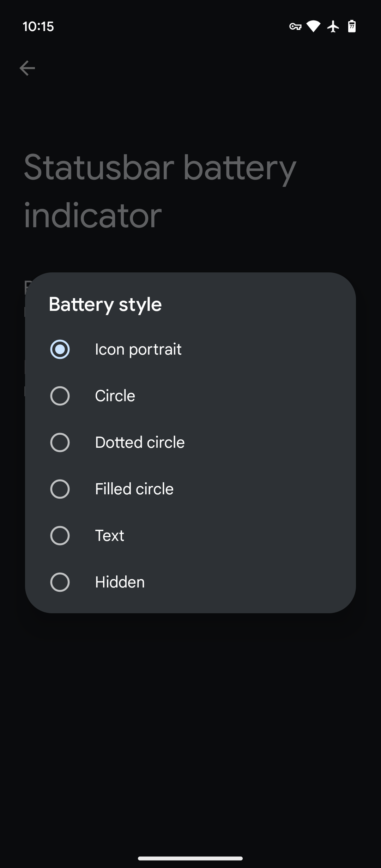The width and height of the screenshot is (381, 868).
Task: Select the Icon portrait radio button
Action: (60, 349)
